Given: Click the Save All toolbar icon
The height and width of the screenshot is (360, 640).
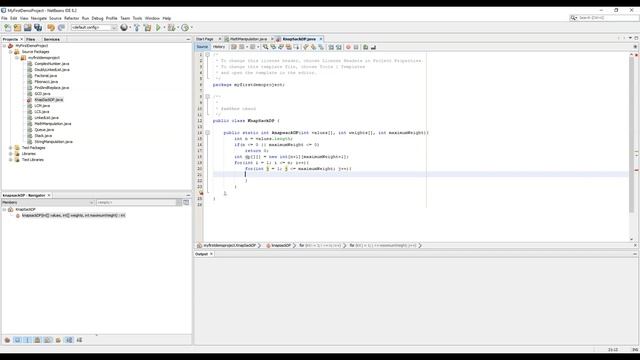Looking at the screenshot, I should coord(38,27).
